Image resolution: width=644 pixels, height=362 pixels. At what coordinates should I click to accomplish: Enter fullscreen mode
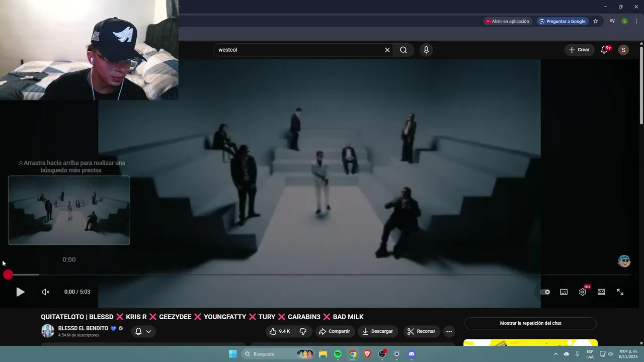620,292
